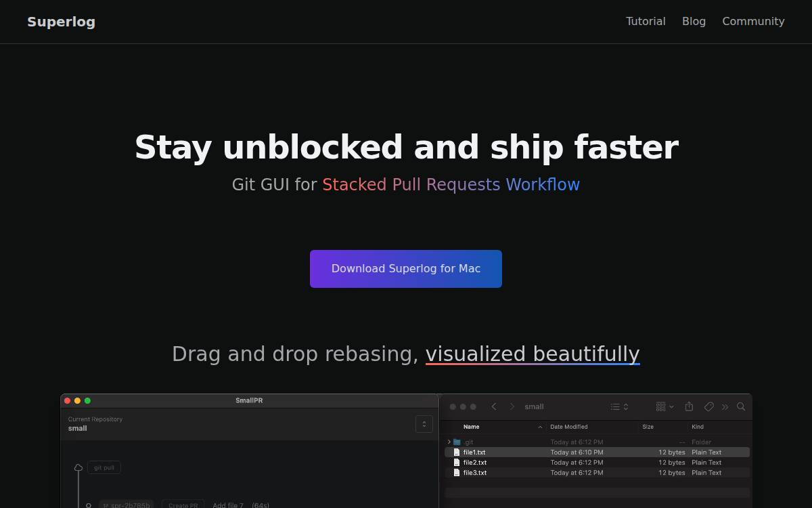Click the Finder search magnifier icon
The height and width of the screenshot is (508, 812).
(x=741, y=406)
